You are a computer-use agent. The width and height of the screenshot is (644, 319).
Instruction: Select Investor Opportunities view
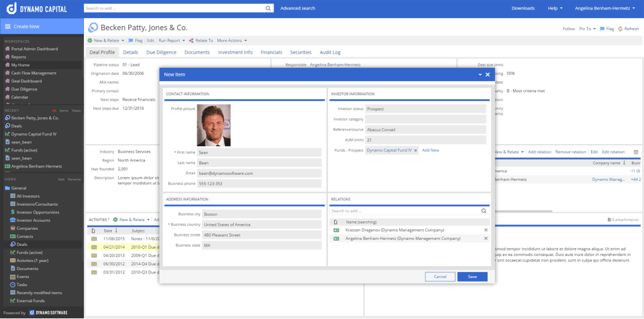[38, 212]
